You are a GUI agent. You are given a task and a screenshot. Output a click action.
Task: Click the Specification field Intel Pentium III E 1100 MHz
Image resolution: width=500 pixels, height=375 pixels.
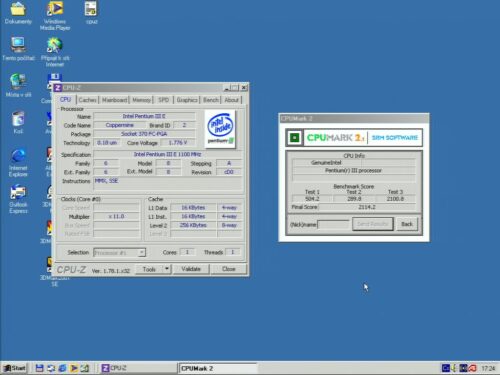coord(167,154)
